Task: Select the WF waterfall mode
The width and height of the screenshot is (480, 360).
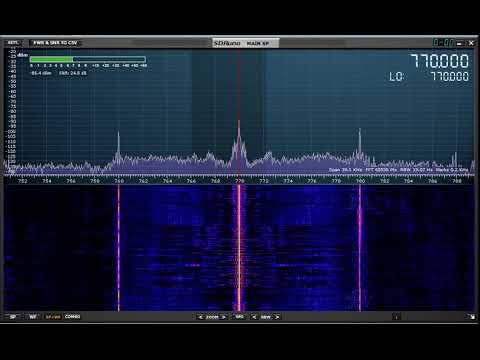Action: point(33,317)
